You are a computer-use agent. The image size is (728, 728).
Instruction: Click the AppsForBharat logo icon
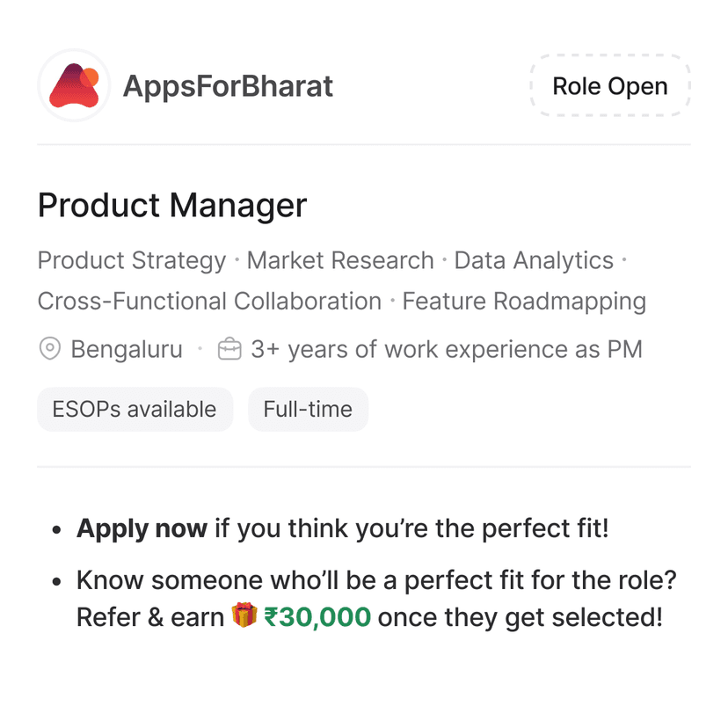tap(74, 85)
